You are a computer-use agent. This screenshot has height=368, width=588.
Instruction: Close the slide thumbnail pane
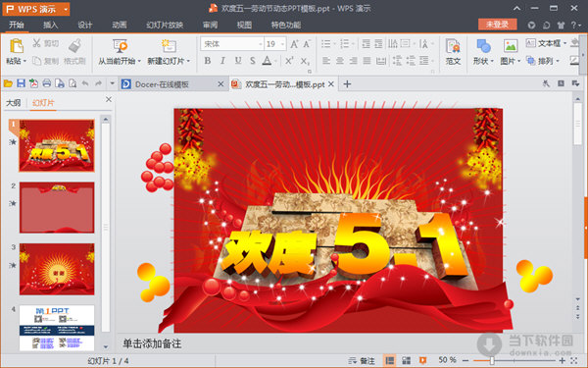pyautogui.click(x=109, y=99)
